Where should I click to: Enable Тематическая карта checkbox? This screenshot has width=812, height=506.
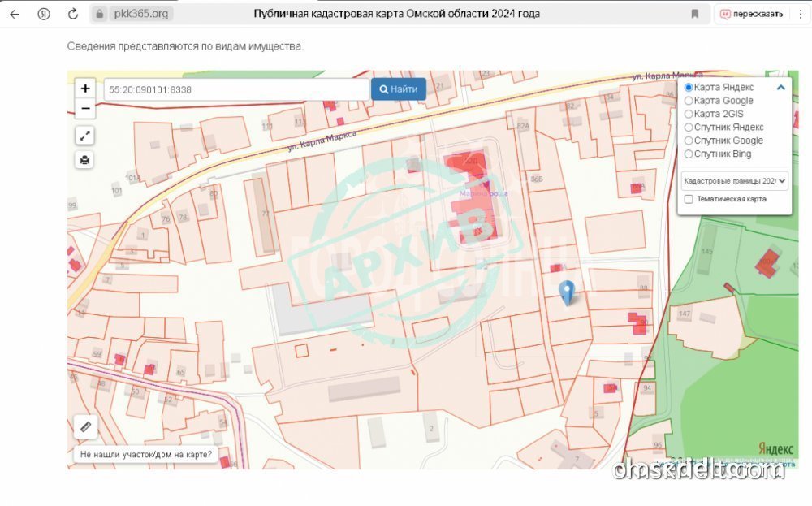point(689,199)
